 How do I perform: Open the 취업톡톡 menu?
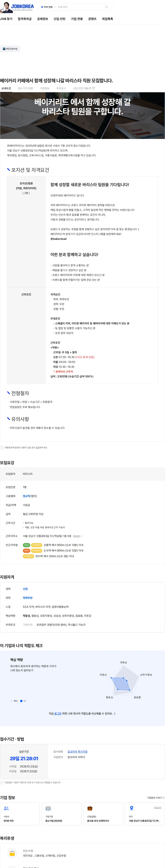(x=108, y=19)
